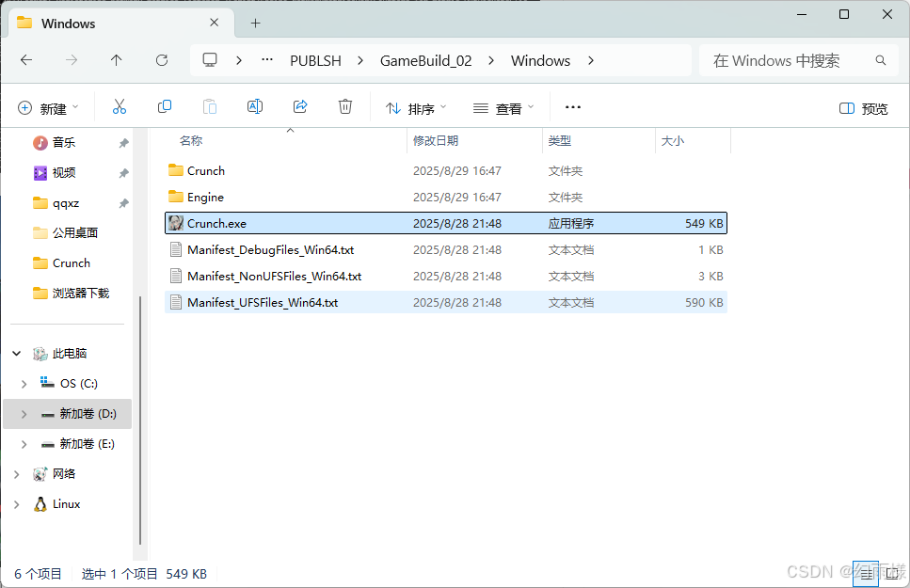Image resolution: width=910 pixels, height=588 pixels.
Task: Click the Share icon in toolbar
Action: click(x=300, y=107)
